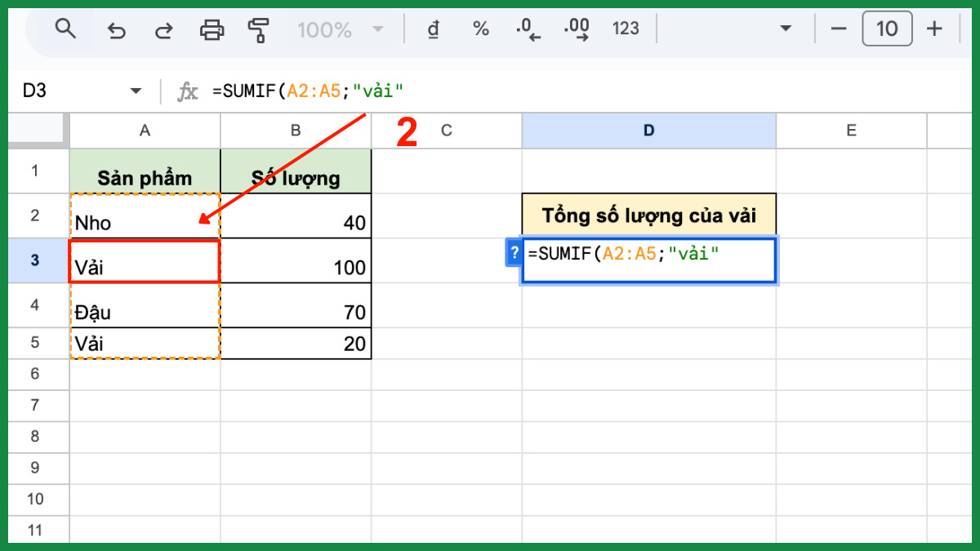Apply percent format

pos(481,30)
